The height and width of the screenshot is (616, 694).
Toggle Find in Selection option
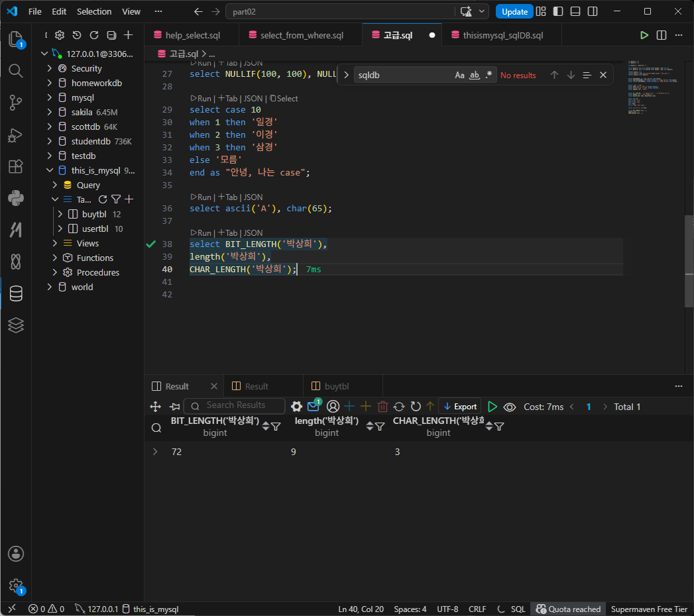tap(587, 75)
